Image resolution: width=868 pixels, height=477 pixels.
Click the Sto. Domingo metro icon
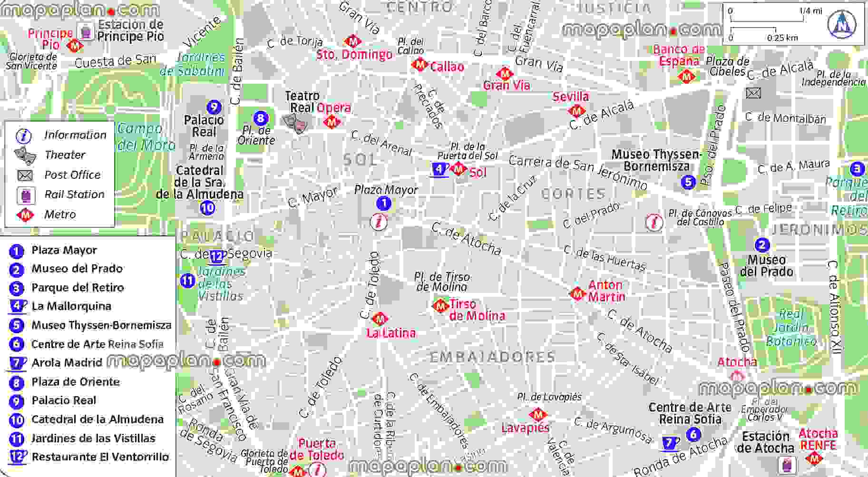pyautogui.click(x=353, y=41)
